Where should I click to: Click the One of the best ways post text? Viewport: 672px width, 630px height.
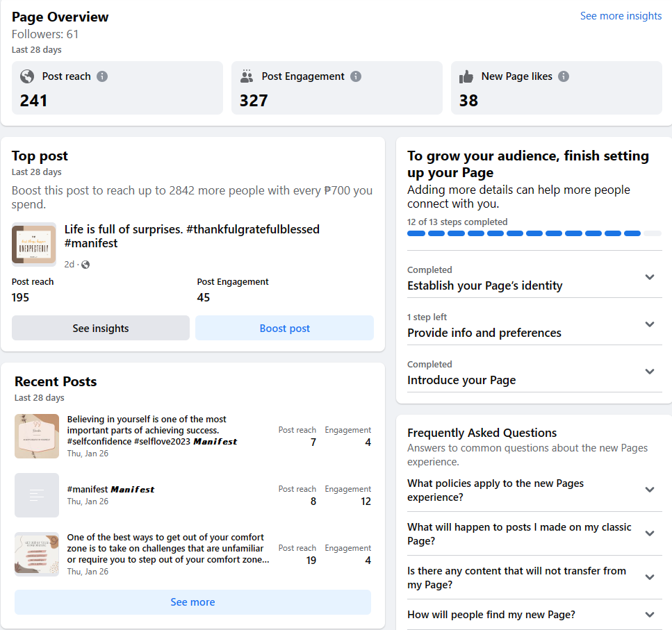pos(168,548)
